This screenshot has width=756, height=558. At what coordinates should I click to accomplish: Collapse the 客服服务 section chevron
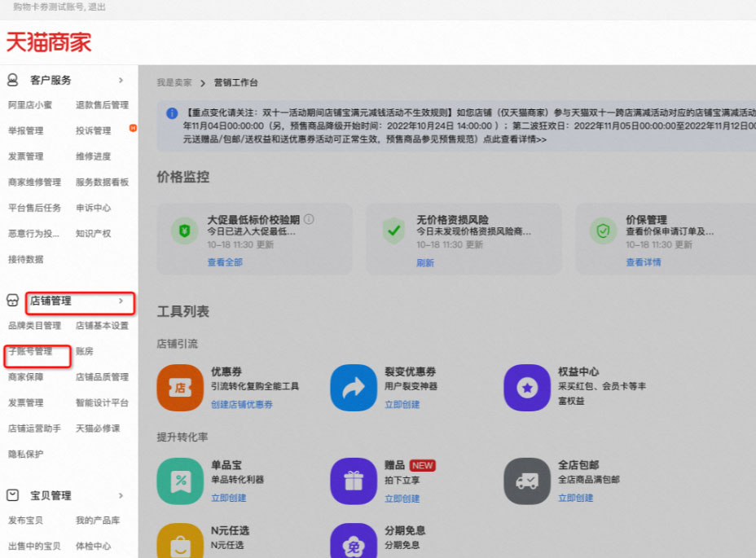[x=122, y=80]
